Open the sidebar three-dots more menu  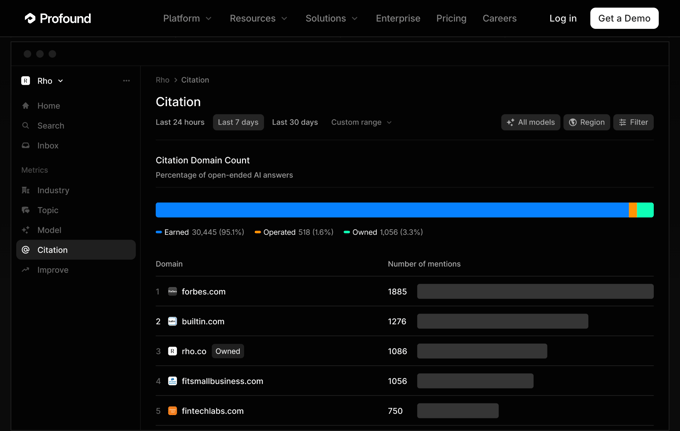[126, 81]
